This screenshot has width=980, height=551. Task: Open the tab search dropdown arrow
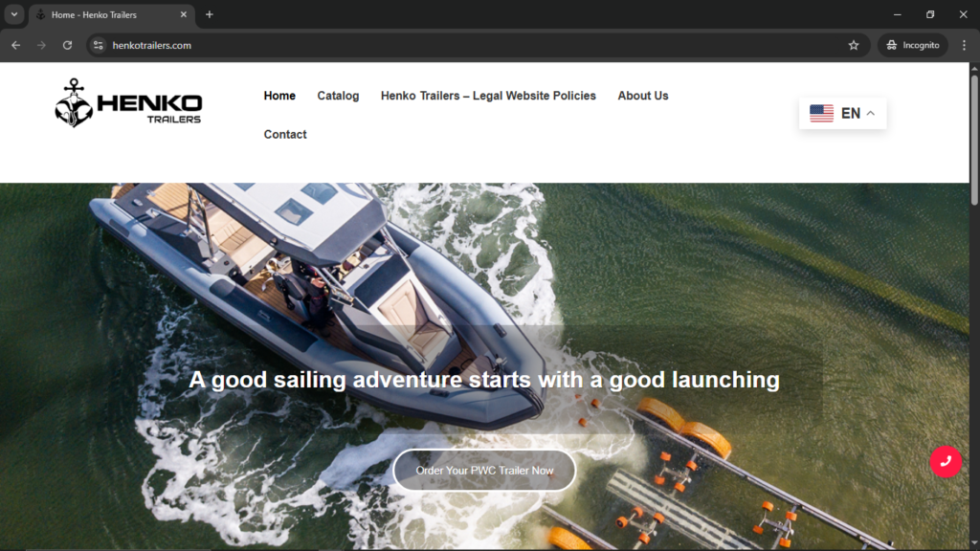pos(14,14)
